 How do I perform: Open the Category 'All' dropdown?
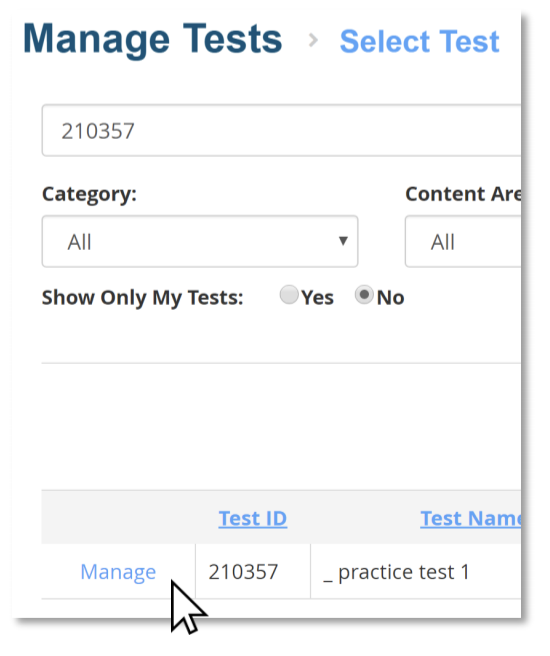click(x=200, y=241)
